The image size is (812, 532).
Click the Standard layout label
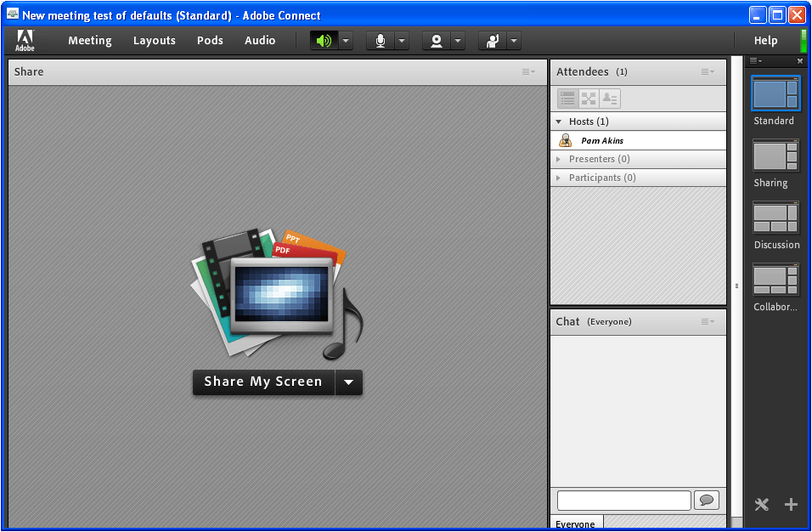click(x=774, y=121)
